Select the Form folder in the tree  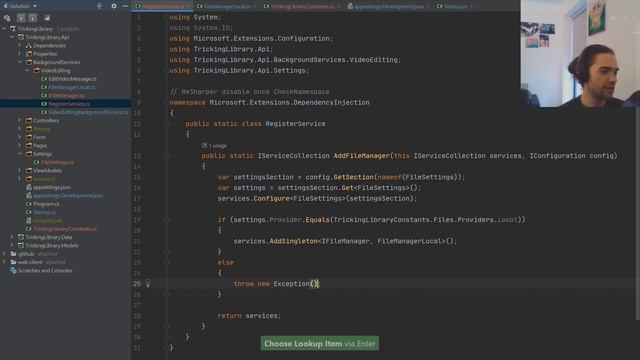[x=39, y=137]
